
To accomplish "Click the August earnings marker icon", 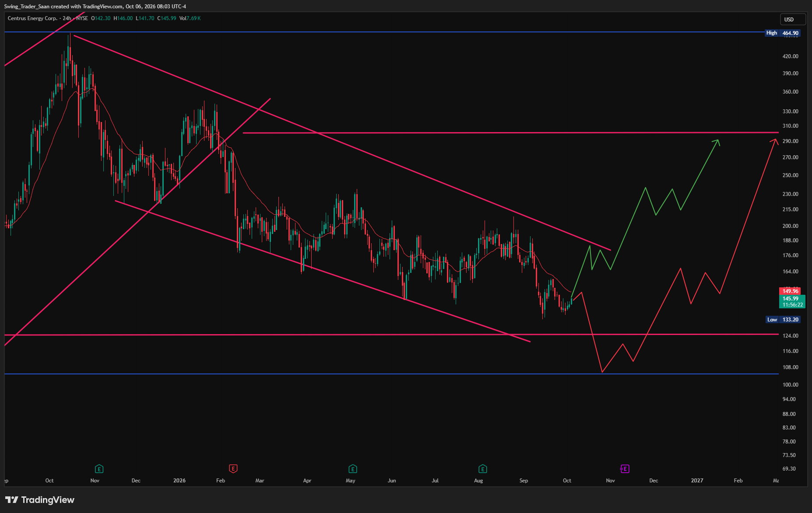I will (483, 469).
